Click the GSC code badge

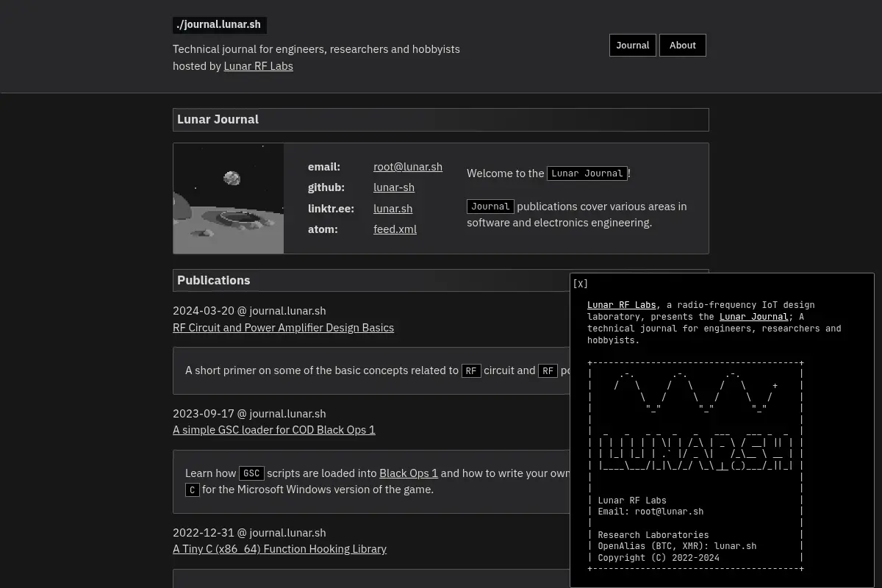(x=251, y=473)
